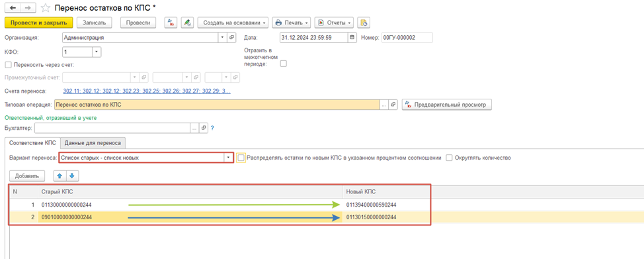Expand second Промежуточный счет dropdown arrow
This screenshot has height=259, width=644.
[187, 77]
